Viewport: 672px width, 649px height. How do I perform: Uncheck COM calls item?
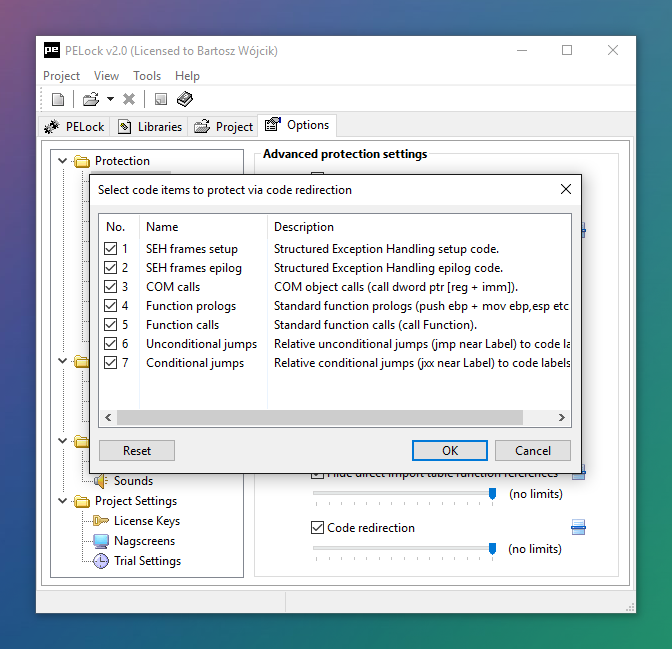point(111,286)
